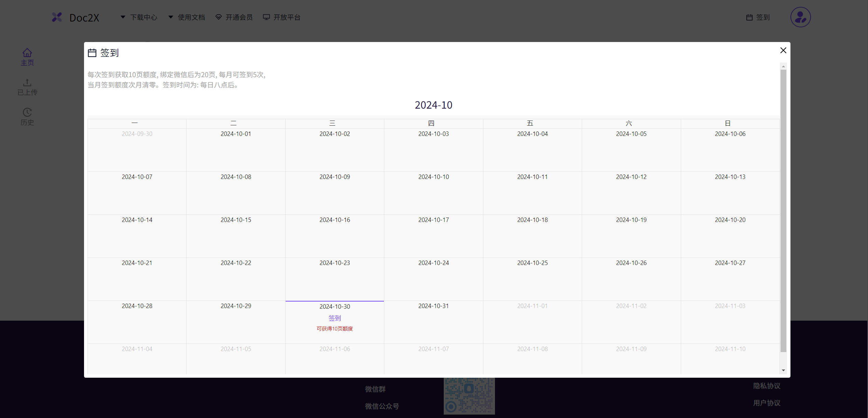Close the sign-in dialog with X
This screenshot has width=868, height=418.
point(783,51)
